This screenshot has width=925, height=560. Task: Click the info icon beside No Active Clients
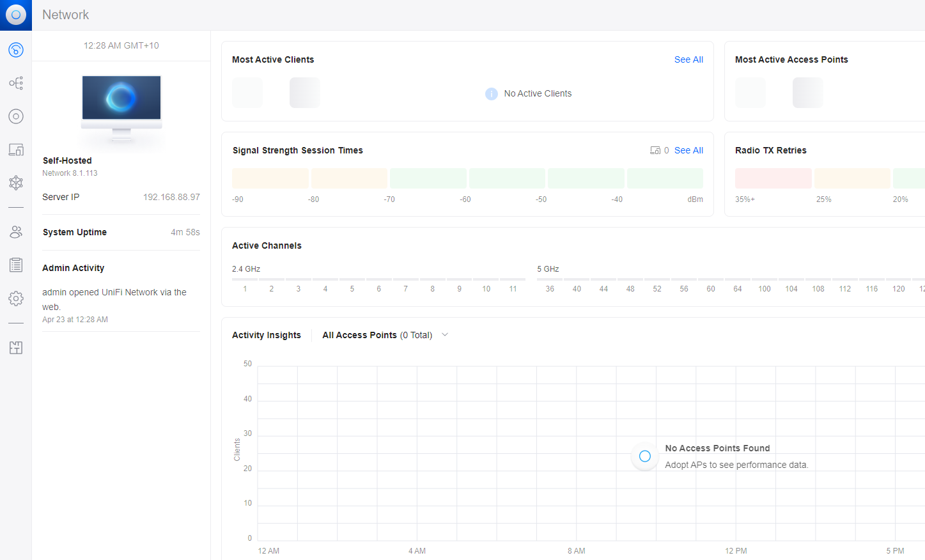pyautogui.click(x=492, y=93)
